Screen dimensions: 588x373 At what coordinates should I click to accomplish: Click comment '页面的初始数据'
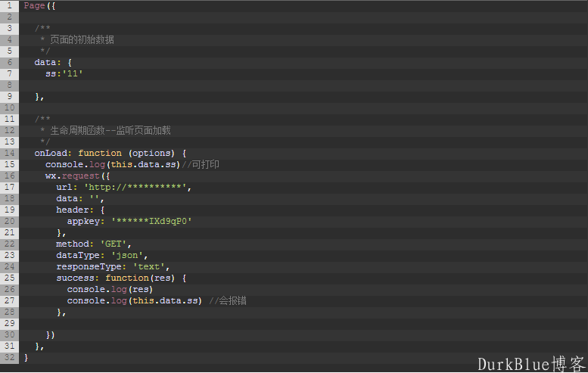[82, 40]
